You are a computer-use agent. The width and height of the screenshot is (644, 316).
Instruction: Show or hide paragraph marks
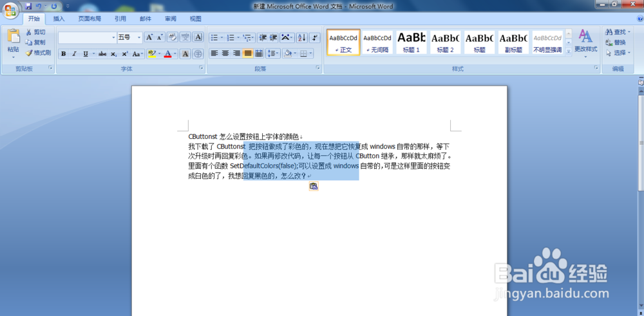click(315, 38)
